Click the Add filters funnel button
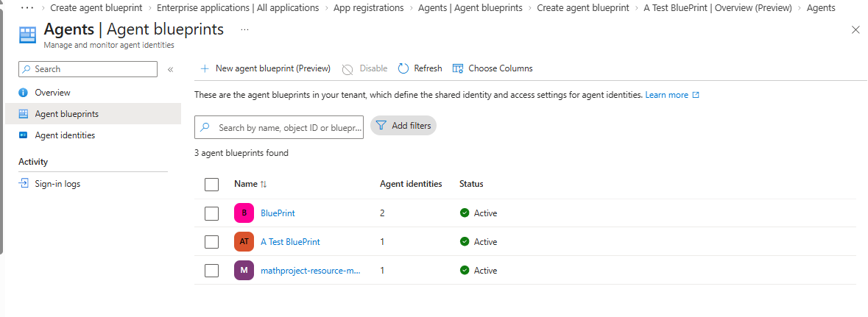The image size is (868, 317). [403, 126]
